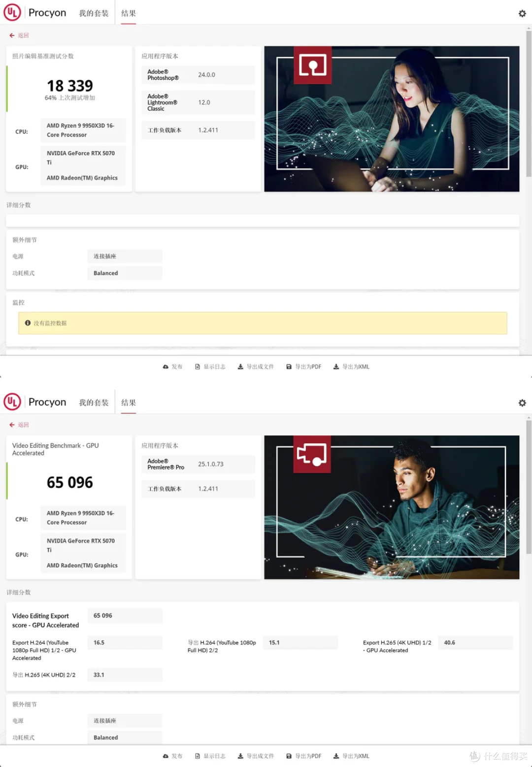532x767 pixels.
Task: Click Procyon title in video editing window
Action: click(x=47, y=402)
